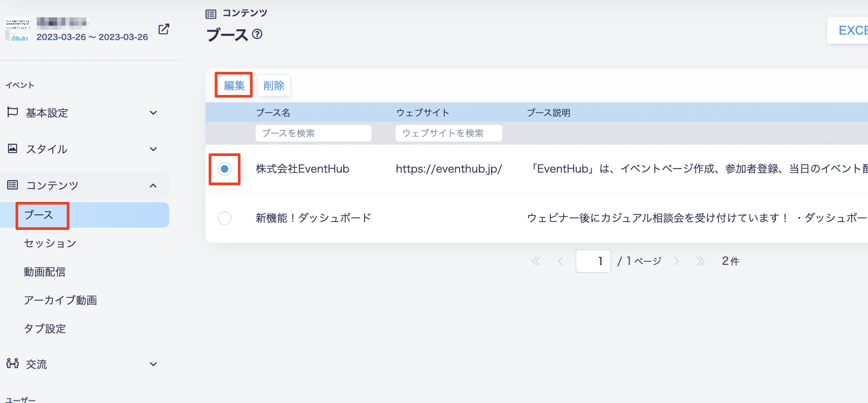Click the ブースを検索 search field
Viewport: 868px width, 403px height.
tap(313, 133)
